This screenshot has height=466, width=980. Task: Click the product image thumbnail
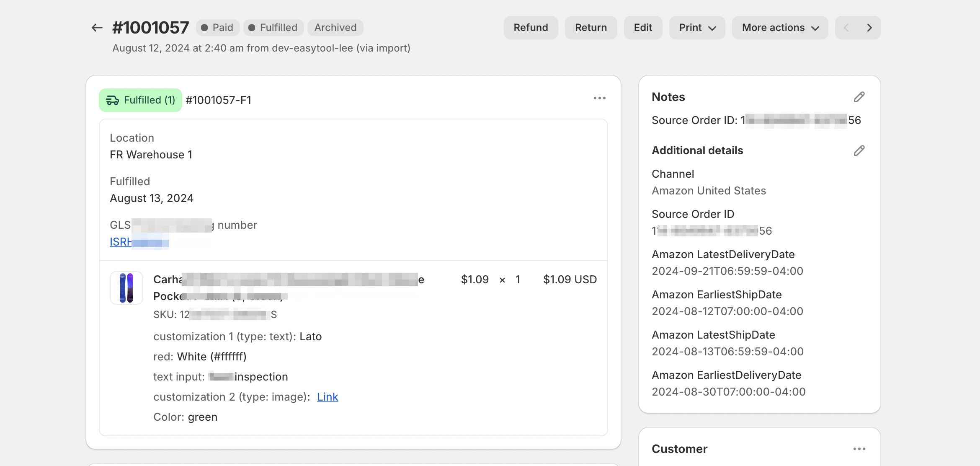[x=126, y=287]
